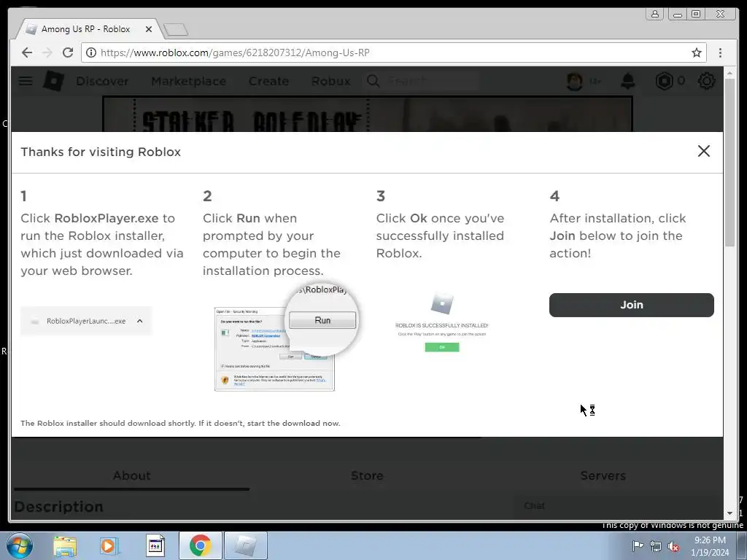The height and width of the screenshot is (560, 747).
Task: Open the Create page
Action: point(268,82)
